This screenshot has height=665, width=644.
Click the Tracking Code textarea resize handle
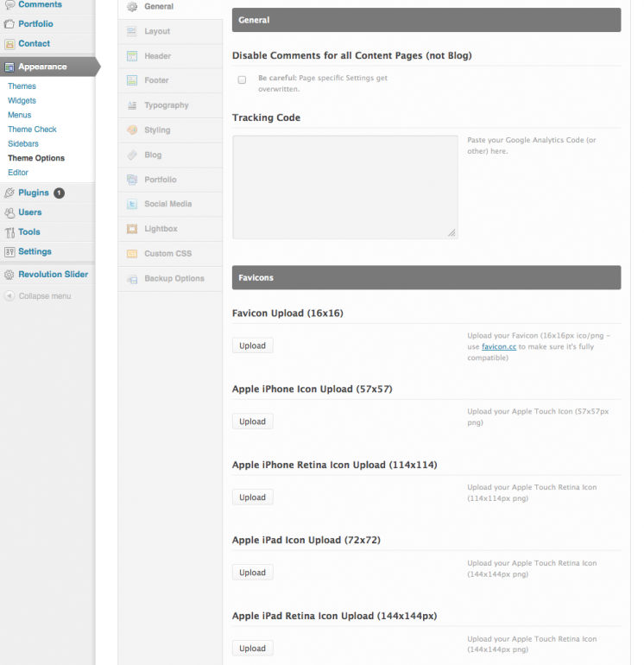click(452, 233)
